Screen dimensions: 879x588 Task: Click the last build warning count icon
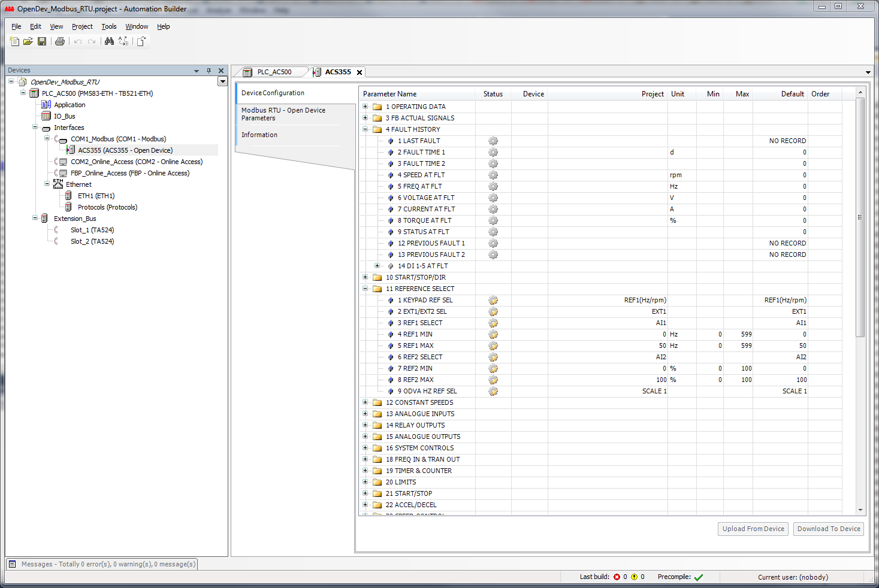click(x=634, y=577)
